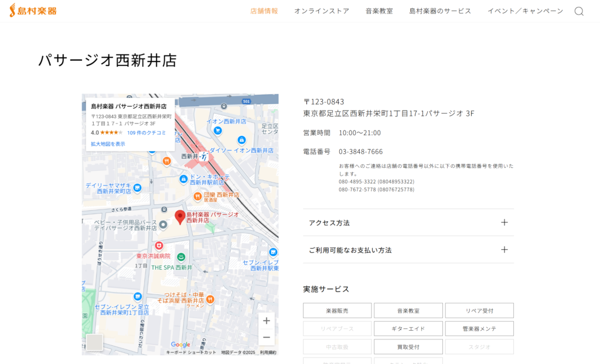Click the map layer thumbnail button

tap(94, 342)
